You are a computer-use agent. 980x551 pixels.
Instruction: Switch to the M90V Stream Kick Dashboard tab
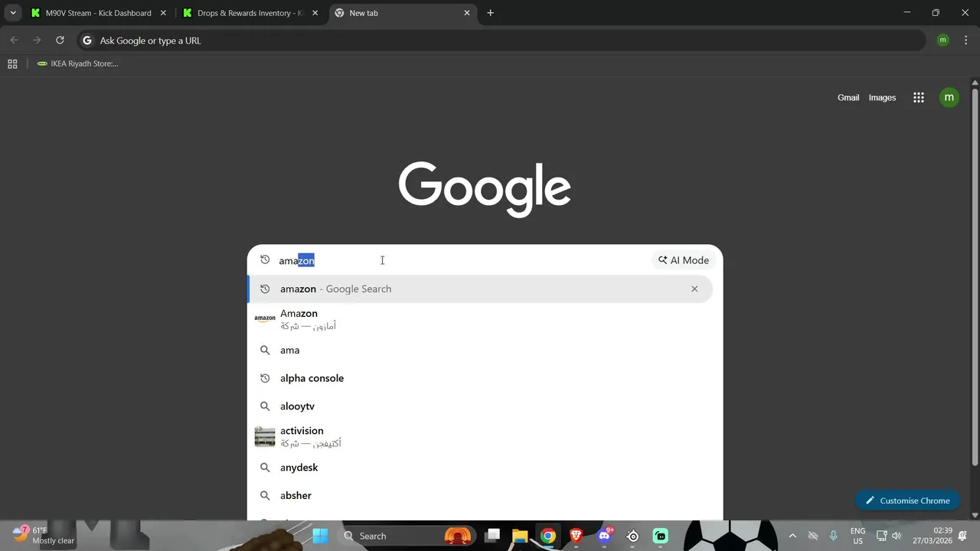point(98,13)
